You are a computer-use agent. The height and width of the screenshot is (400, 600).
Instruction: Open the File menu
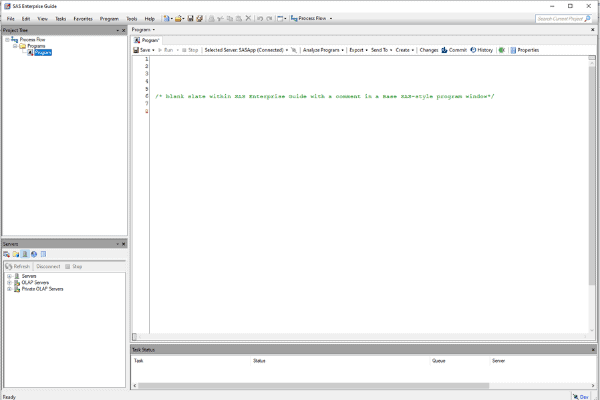(11, 19)
